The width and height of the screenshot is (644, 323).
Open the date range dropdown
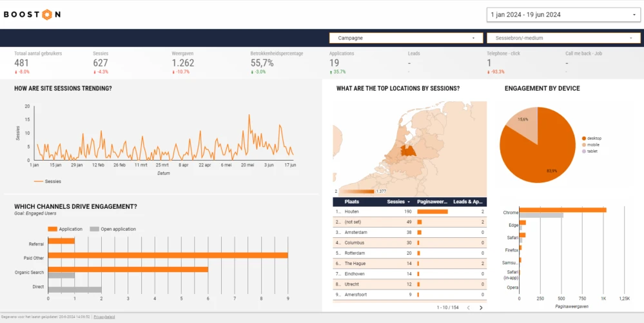point(562,15)
